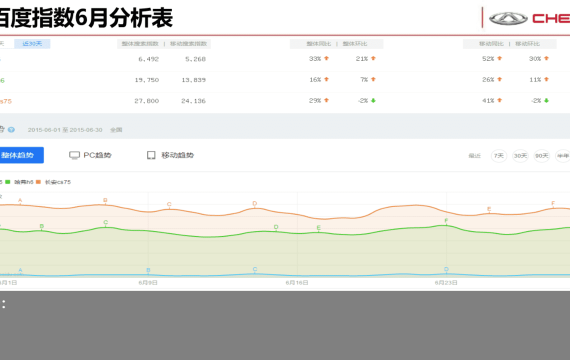The image size is (570, 360).
Task: Click marker E on the green line
Action: tap(318, 228)
